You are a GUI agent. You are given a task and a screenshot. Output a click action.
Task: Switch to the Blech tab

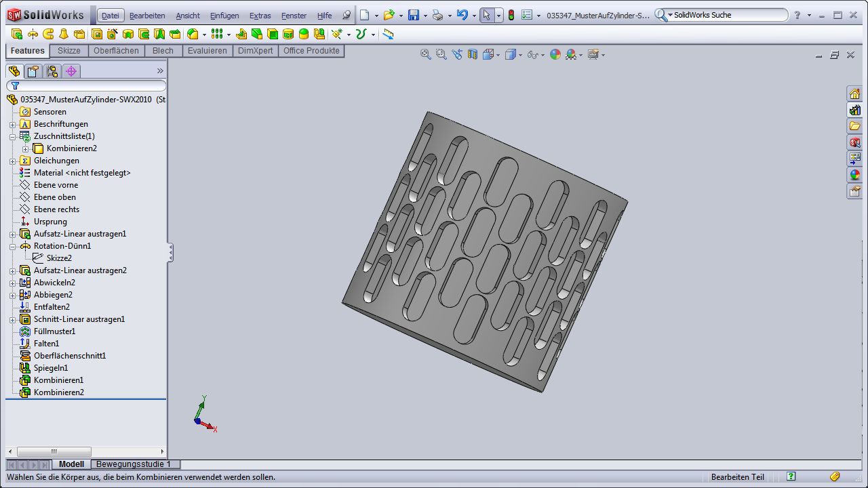tap(163, 51)
